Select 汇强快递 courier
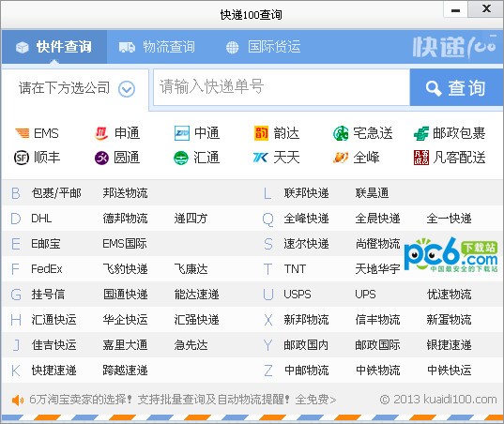Screen dimensions: 504x424 click(x=196, y=320)
